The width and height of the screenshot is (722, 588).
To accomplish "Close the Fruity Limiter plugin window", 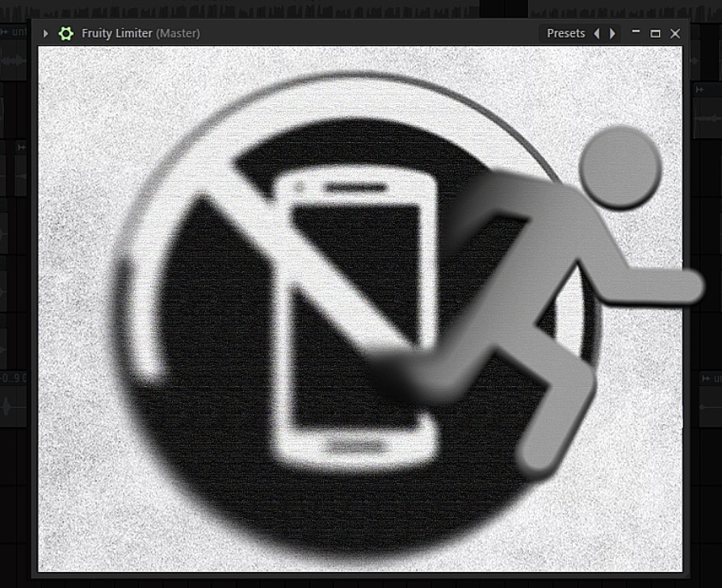I will [x=675, y=33].
